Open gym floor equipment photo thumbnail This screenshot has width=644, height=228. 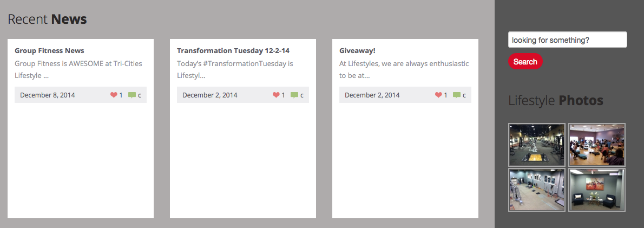click(537, 145)
